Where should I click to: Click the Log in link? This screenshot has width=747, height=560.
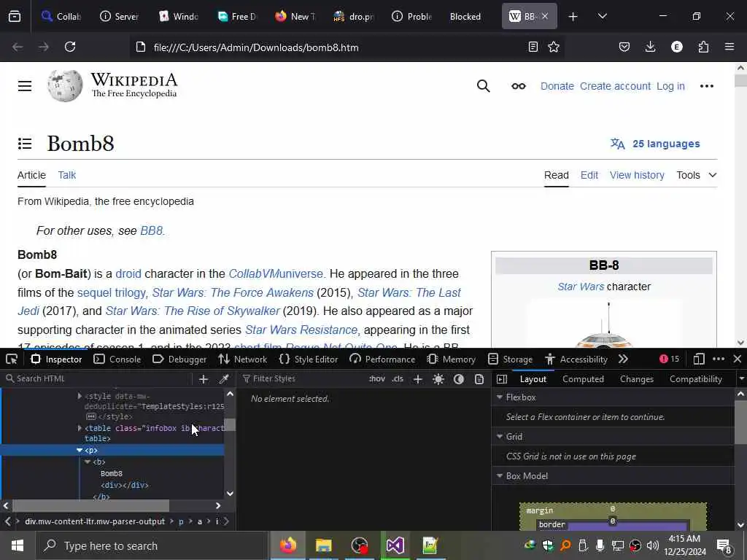670,86
